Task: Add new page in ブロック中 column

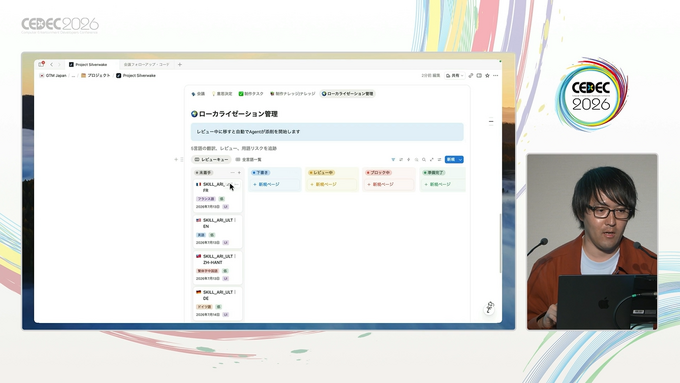Action: pos(389,184)
